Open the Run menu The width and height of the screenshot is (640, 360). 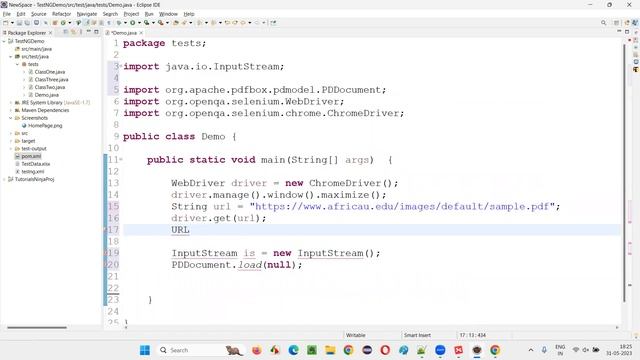click(x=149, y=14)
